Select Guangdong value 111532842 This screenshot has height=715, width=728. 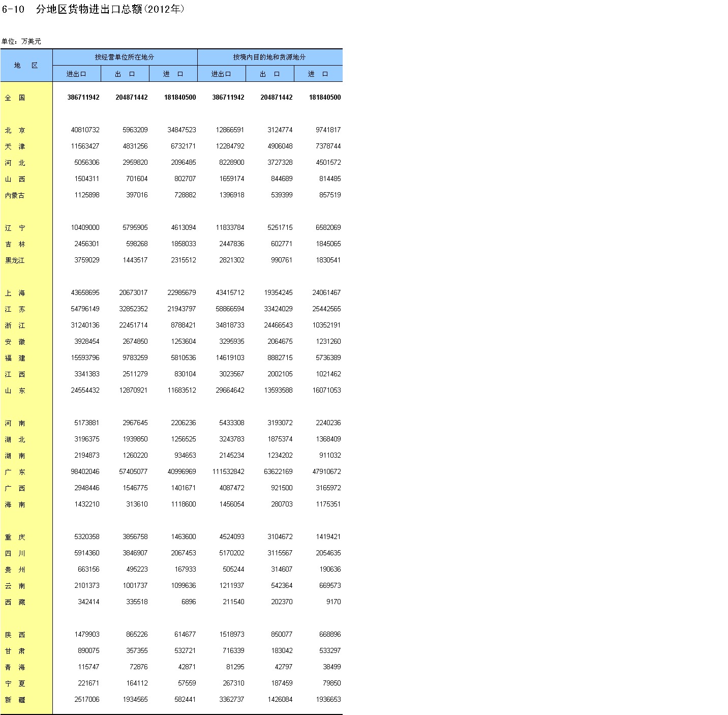tap(228, 471)
